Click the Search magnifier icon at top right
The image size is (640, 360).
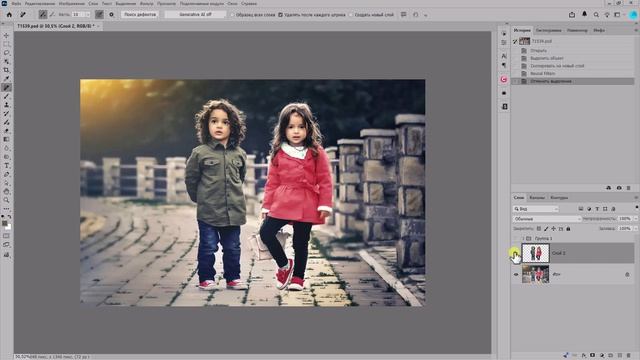point(596,15)
